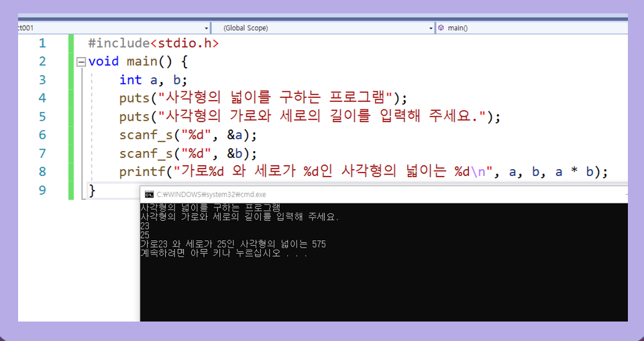This screenshot has width=644, height=341.
Task: Click the puts line with 프로그램 string
Action: [x=263, y=98]
